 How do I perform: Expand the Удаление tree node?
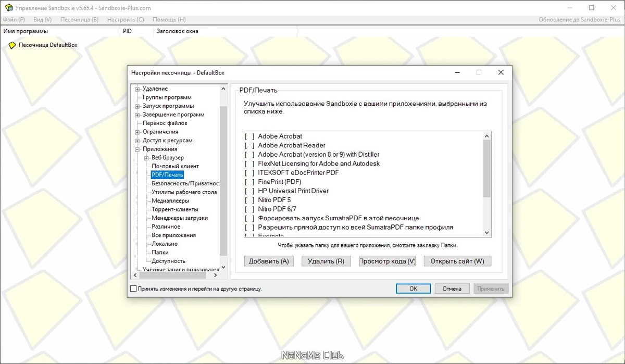(137, 89)
